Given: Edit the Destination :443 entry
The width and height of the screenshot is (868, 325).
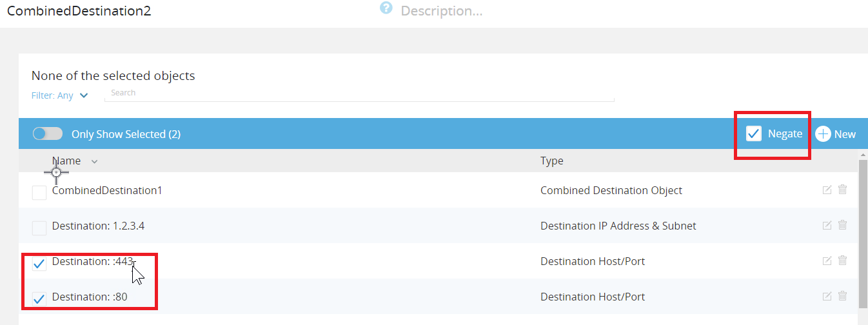Looking at the screenshot, I should [827, 261].
